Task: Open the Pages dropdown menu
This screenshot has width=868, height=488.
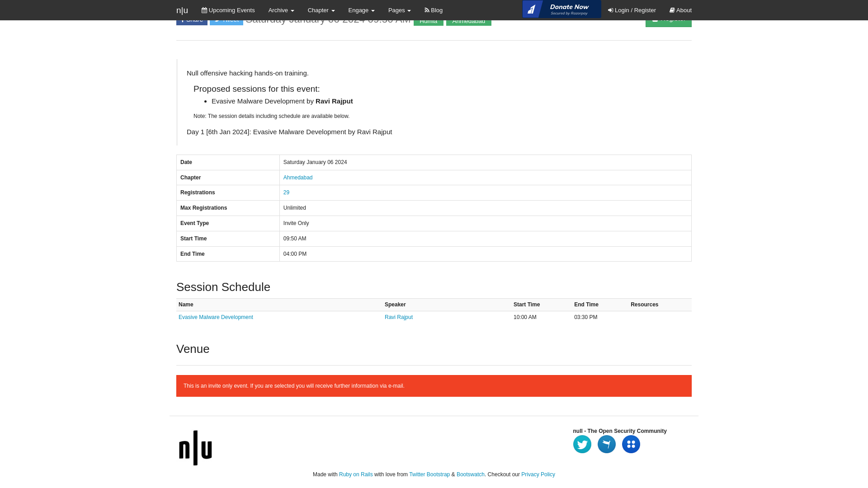Action: tap(400, 10)
